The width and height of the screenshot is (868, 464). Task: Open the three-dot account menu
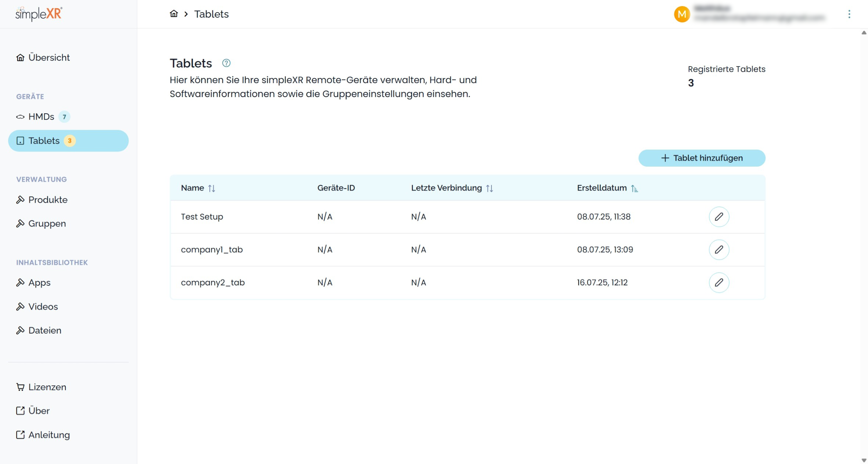(849, 14)
